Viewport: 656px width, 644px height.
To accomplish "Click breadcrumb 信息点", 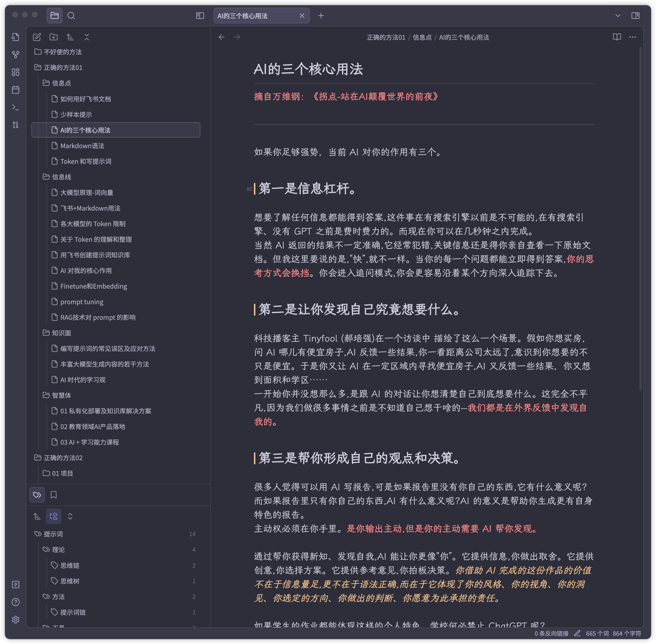I will coord(422,37).
